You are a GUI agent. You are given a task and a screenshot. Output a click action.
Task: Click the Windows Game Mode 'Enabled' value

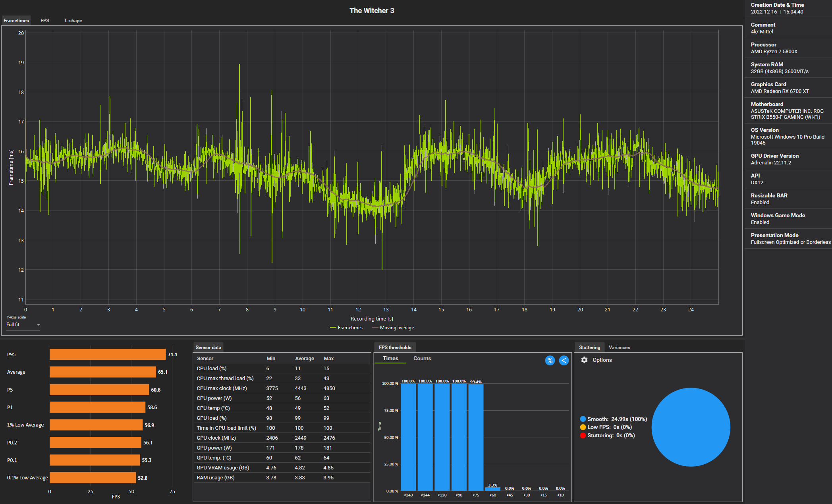pyautogui.click(x=760, y=222)
